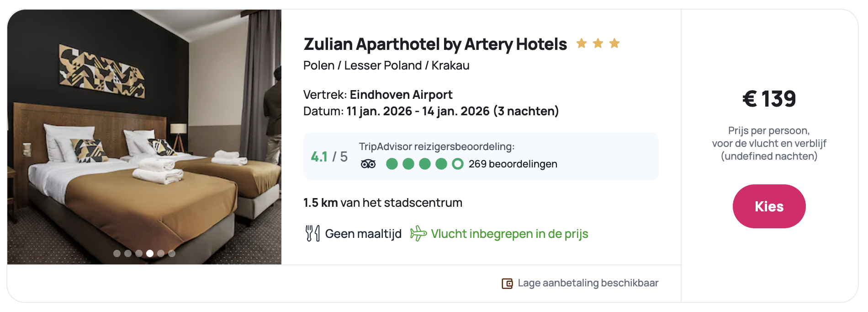Screen dimensions: 868x312
Task: Show the first photo via carousel dot
Action: (x=117, y=253)
